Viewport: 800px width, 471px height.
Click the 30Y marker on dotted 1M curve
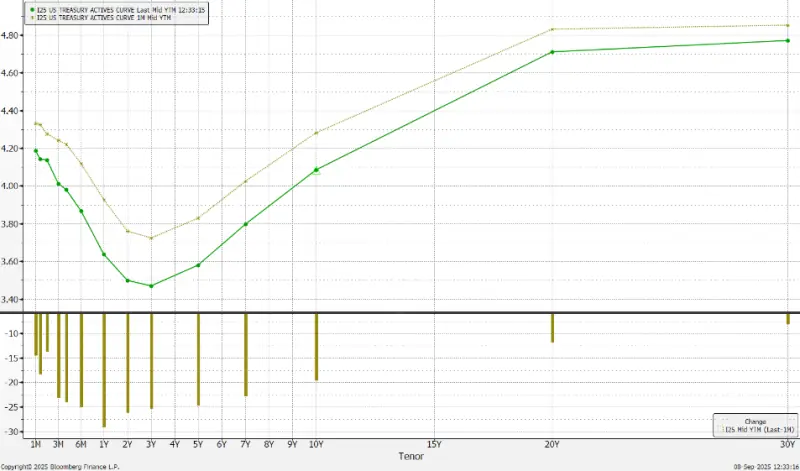coord(788,25)
